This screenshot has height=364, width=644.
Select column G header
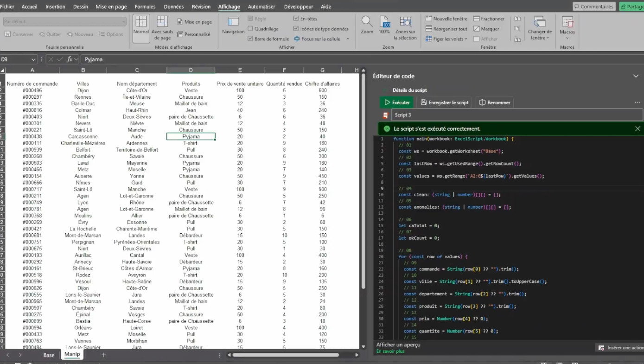(x=322, y=70)
